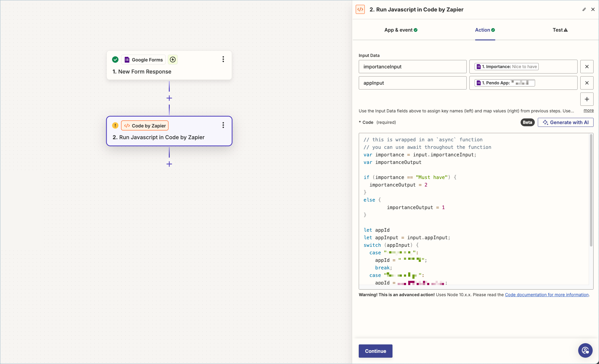Image resolution: width=599 pixels, height=364 pixels.
Task: Open the Code documentation for more information link
Action: tap(547, 295)
